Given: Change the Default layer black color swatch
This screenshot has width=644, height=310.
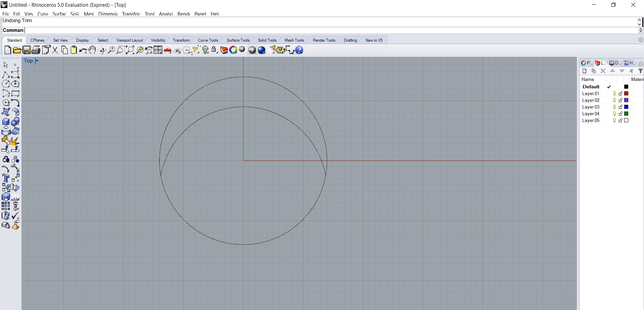Looking at the screenshot, I should coord(626,87).
